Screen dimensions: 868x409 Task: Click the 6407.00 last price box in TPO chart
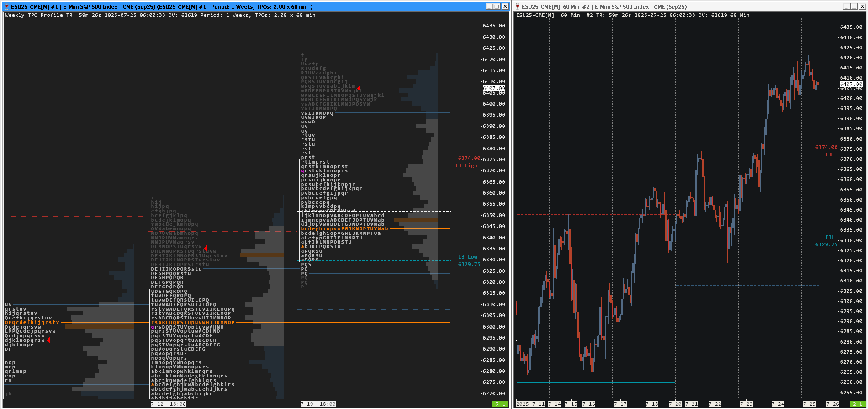pyautogui.click(x=494, y=88)
